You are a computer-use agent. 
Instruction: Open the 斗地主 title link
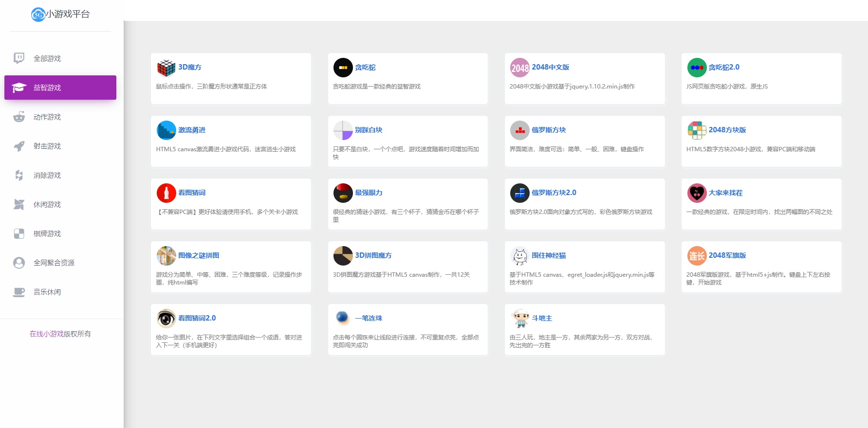542,318
